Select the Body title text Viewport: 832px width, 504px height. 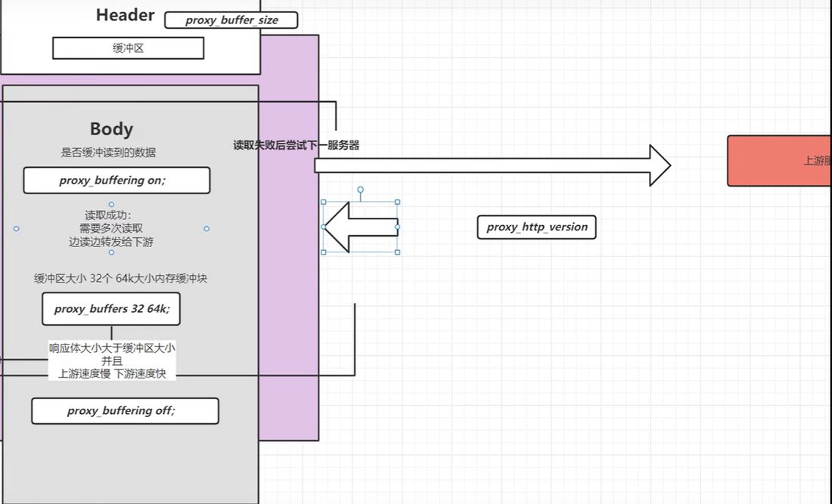click(111, 128)
